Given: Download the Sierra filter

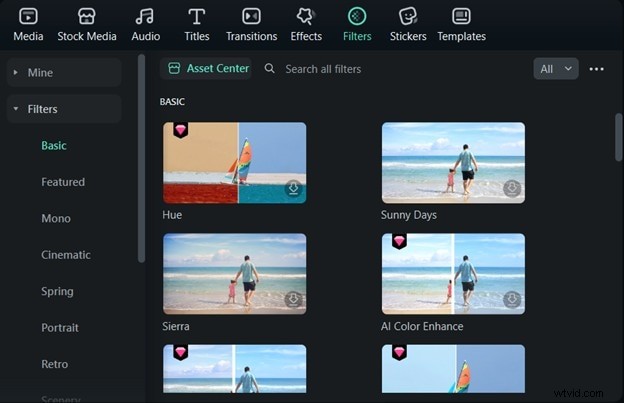Looking at the screenshot, I should (x=293, y=299).
